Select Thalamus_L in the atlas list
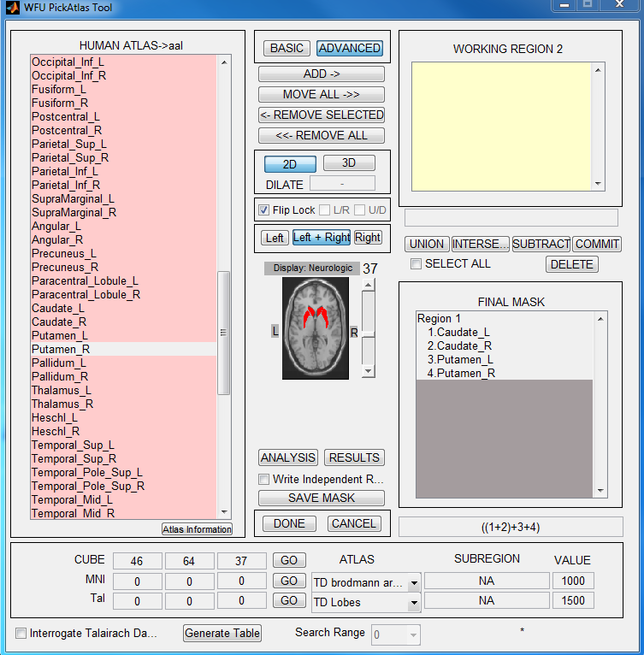Image resolution: width=644 pixels, height=655 pixels. (61, 391)
